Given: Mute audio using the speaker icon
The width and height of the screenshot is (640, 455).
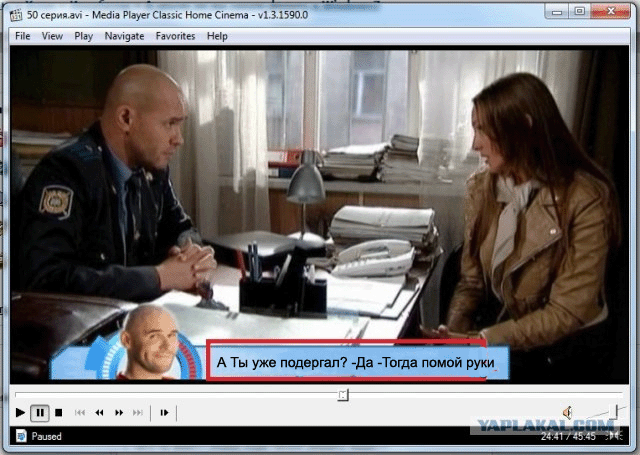Looking at the screenshot, I should coord(567,412).
